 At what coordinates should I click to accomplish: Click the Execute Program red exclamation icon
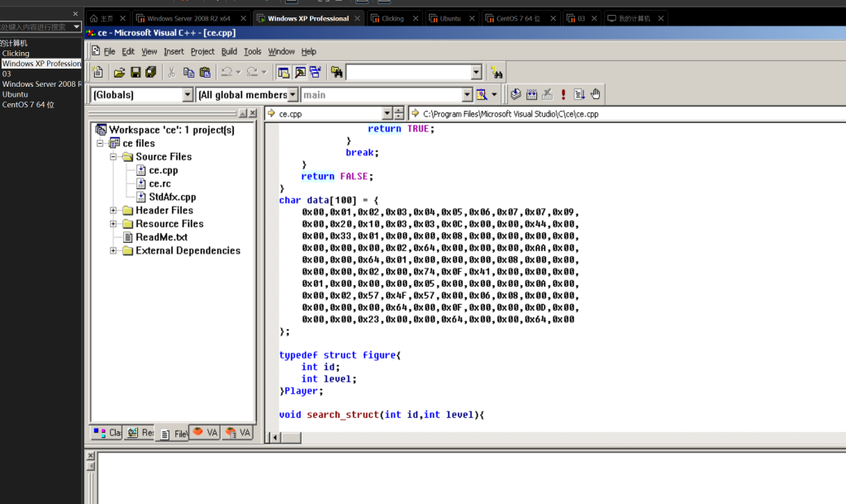tap(563, 95)
